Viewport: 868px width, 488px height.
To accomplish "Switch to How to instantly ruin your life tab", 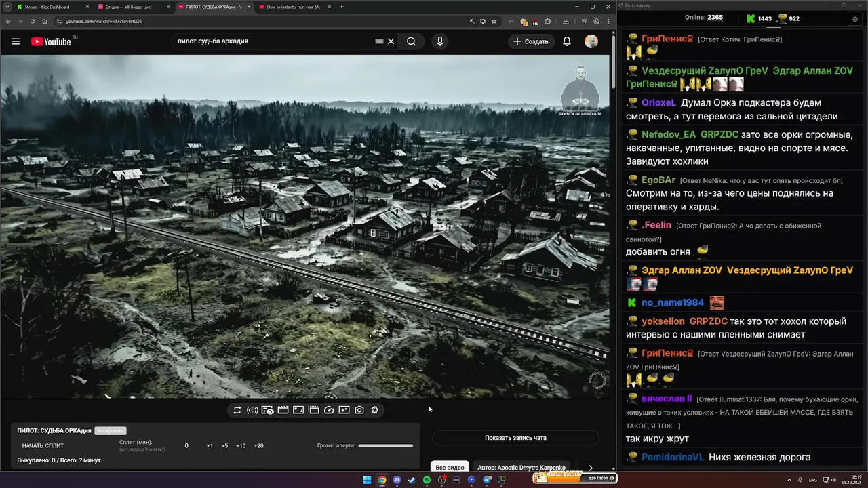I will [294, 7].
